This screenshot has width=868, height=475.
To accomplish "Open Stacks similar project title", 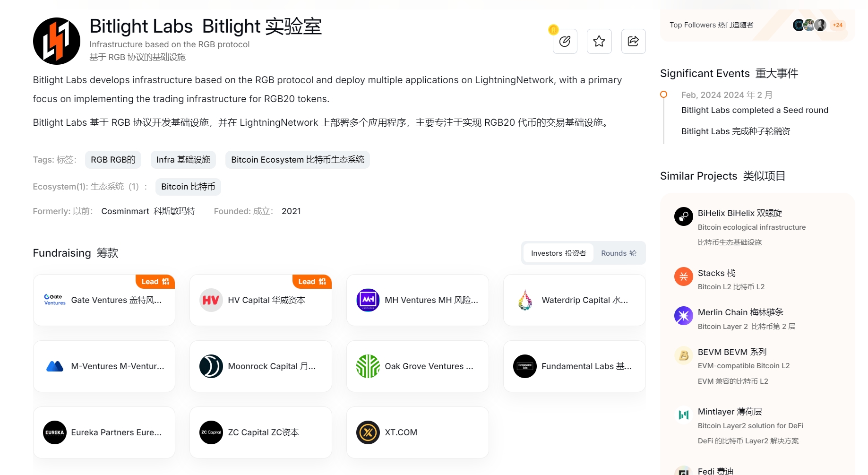I will pos(717,273).
